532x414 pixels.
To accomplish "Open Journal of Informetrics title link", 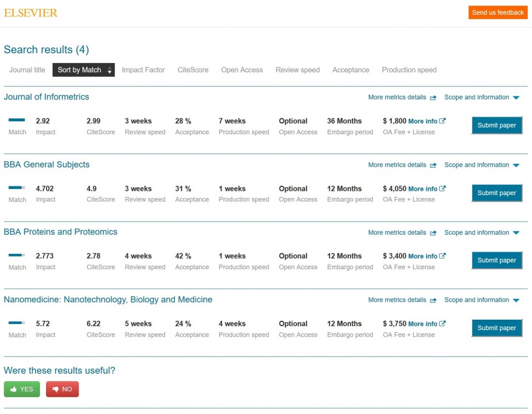I will [x=47, y=97].
